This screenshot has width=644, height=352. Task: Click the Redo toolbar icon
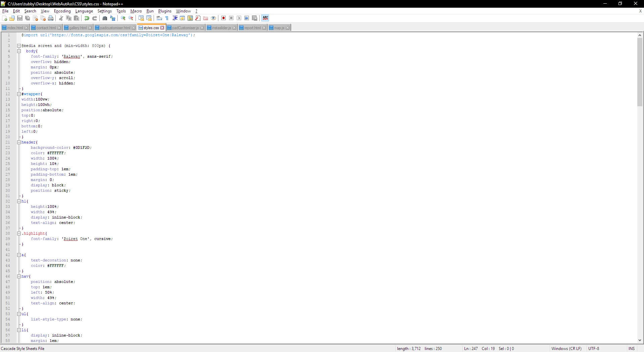coord(95,18)
